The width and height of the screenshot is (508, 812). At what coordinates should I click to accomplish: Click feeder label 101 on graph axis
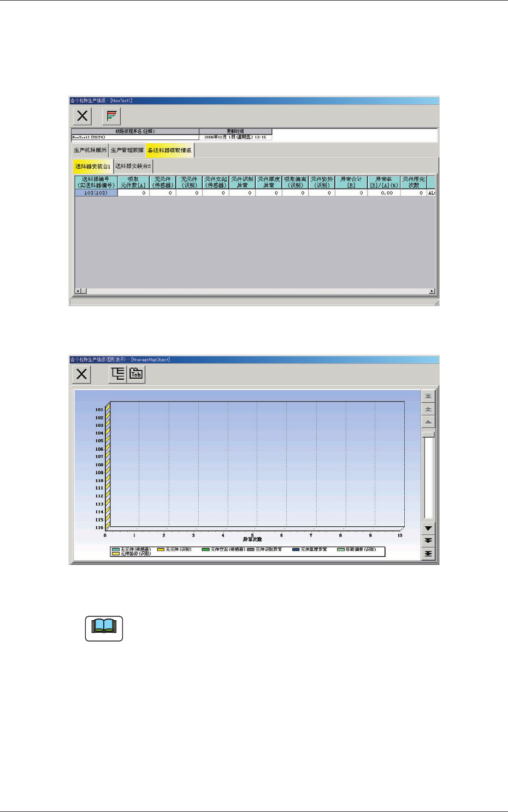tap(99, 409)
